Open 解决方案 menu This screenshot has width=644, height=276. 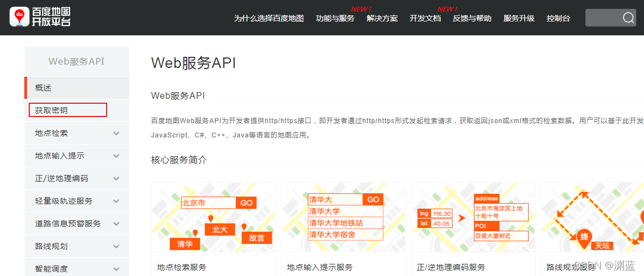tap(382, 18)
